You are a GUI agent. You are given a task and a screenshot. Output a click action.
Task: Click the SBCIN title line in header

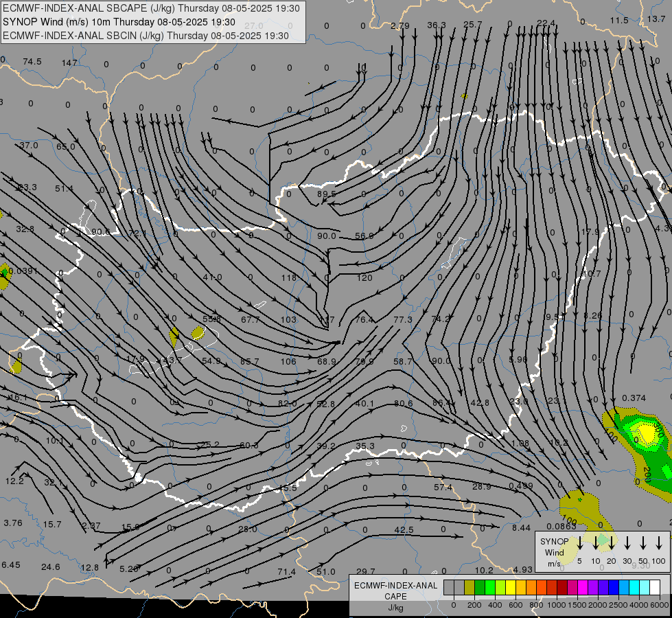point(146,36)
